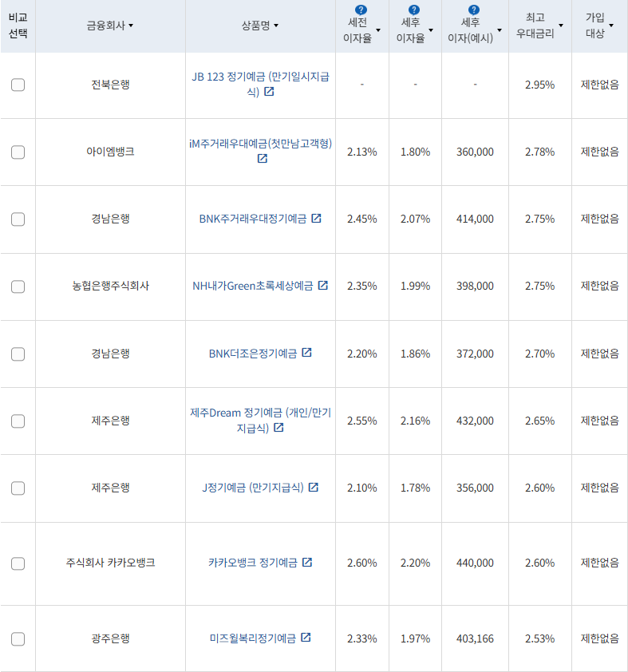The width and height of the screenshot is (628, 672).
Task: Click 414,000 after-tax interest value
Action: [x=475, y=219]
